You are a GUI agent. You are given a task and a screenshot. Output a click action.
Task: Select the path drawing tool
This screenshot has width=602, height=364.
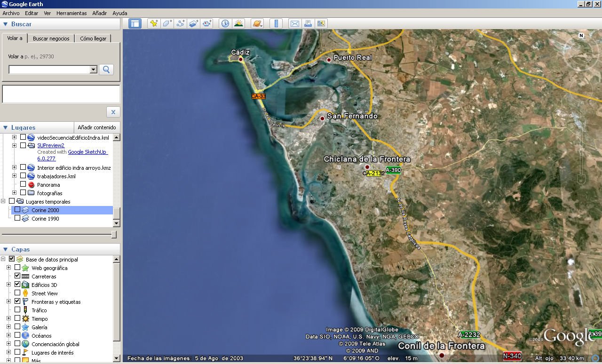180,23
